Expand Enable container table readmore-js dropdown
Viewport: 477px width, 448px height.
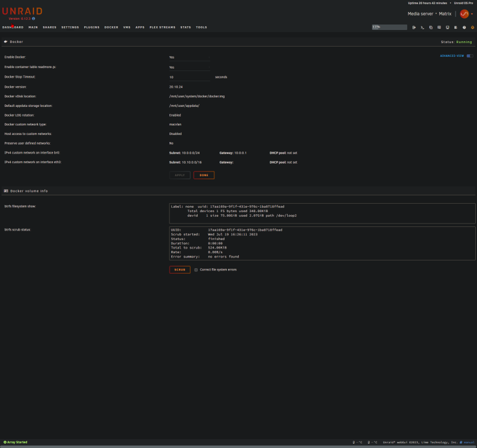tap(189, 67)
